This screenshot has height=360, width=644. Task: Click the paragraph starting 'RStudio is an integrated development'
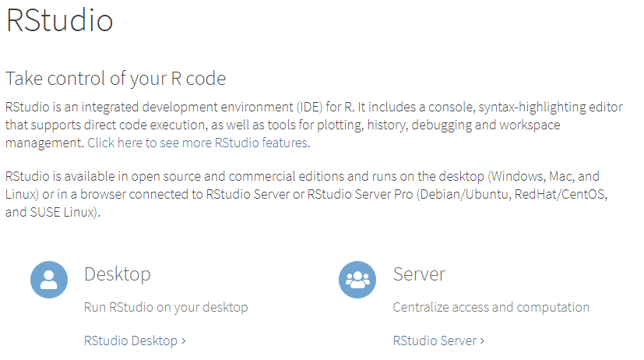coord(314,125)
